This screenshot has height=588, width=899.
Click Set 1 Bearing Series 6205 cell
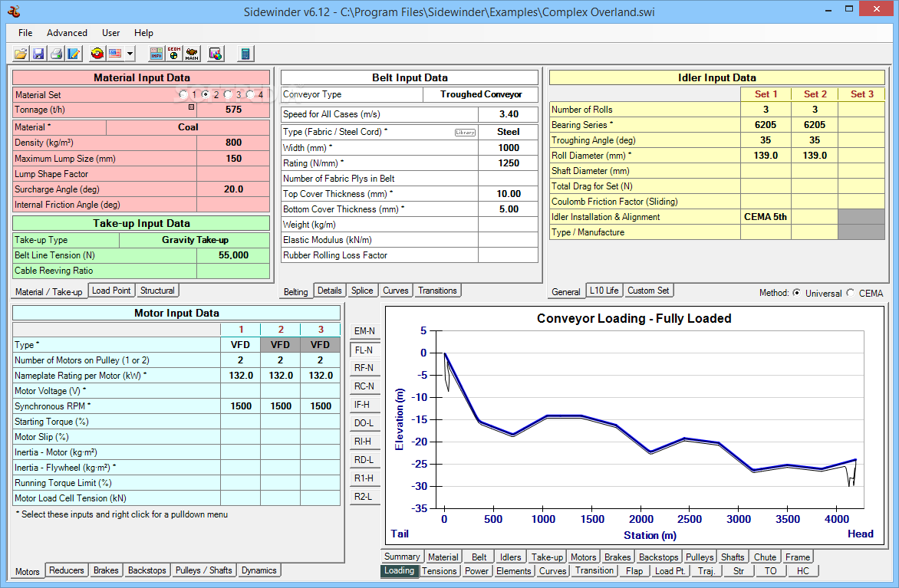click(x=766, y=124)
